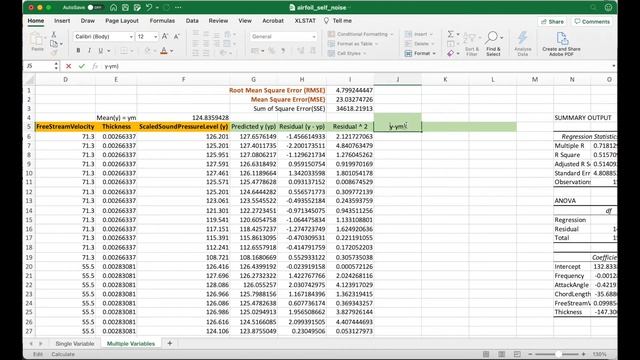Click the Share button

pyautogui.click(x=552, y=21)
